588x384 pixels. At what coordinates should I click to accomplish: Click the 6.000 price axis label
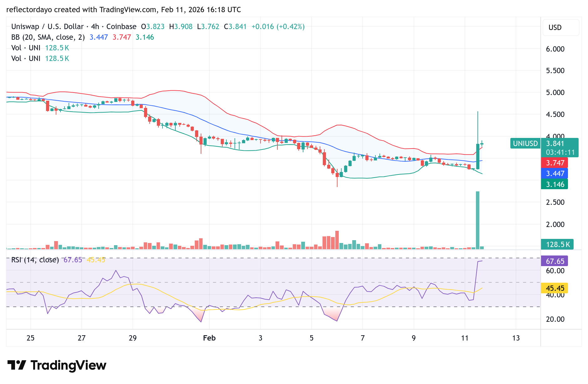(555, 49)
